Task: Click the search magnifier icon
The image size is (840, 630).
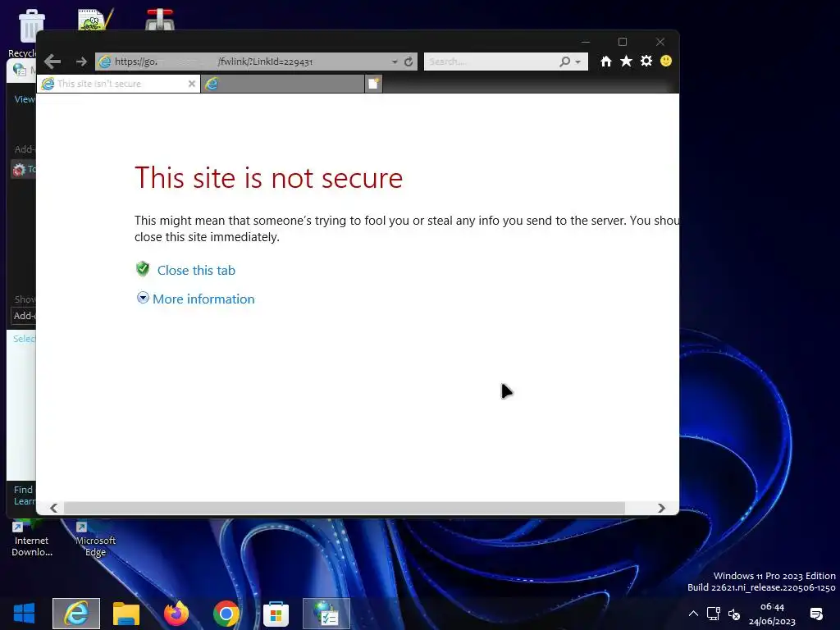Action: 564,62
